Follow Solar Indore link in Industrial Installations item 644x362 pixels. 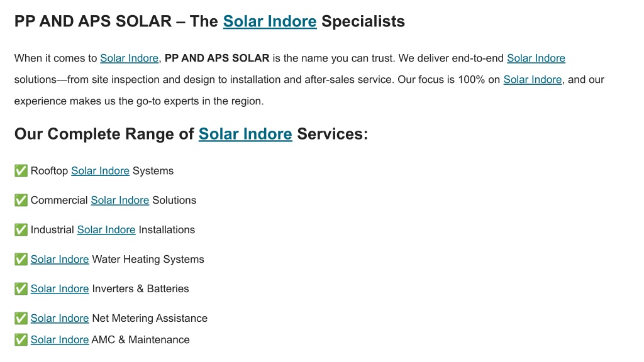pyautogui.click(x=106, y=230)
